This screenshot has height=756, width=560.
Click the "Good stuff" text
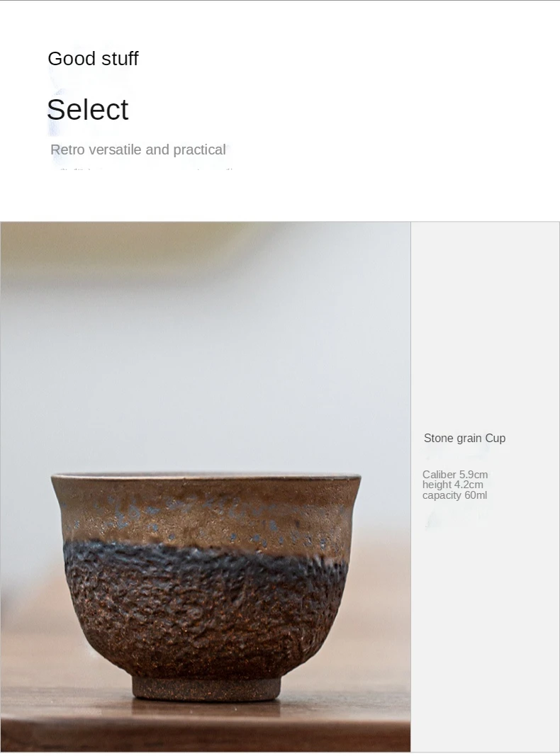coord(93,59)
